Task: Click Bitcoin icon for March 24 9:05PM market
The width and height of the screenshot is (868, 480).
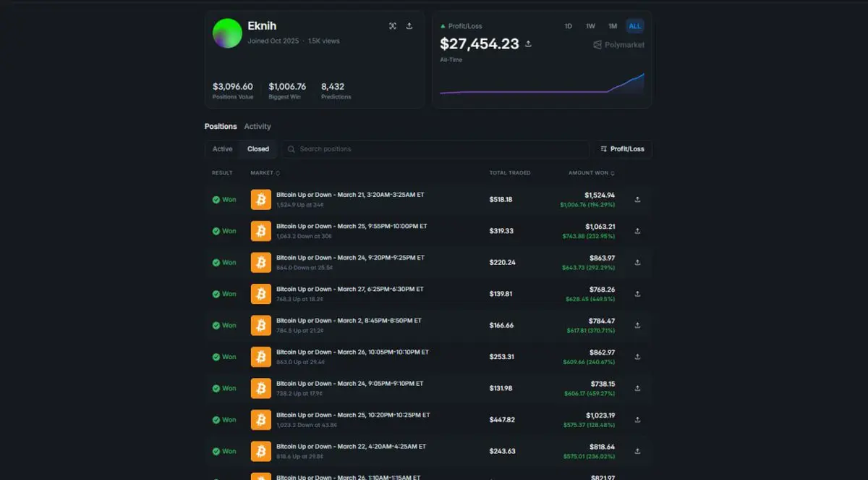Action: coord(261,388)
